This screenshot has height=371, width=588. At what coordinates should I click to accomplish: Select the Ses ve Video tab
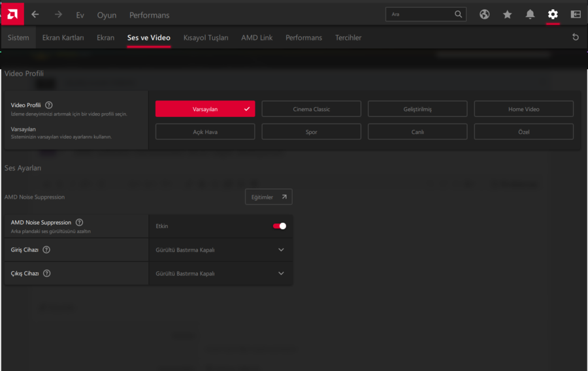point(148,37)
